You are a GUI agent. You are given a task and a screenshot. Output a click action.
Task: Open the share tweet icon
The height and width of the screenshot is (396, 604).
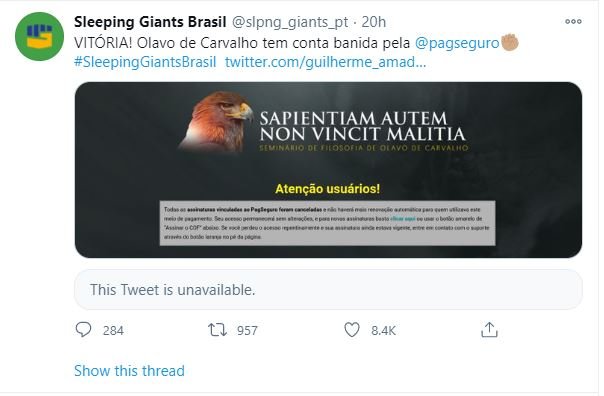pos(489,330)
